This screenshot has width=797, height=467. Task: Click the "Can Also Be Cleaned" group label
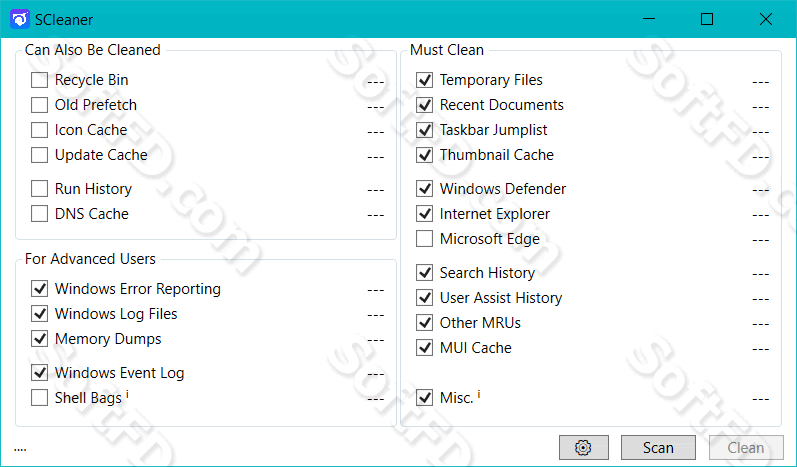tap(93, 50)
